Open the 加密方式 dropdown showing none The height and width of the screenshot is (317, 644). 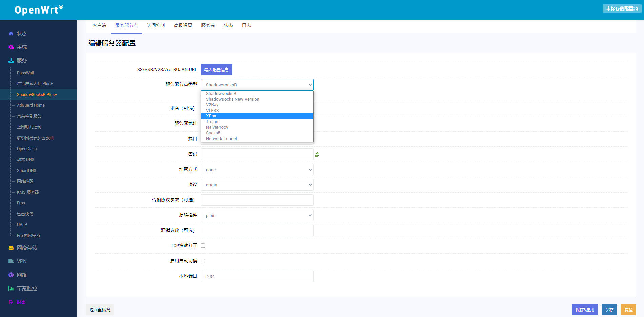(x=257, y=170)
